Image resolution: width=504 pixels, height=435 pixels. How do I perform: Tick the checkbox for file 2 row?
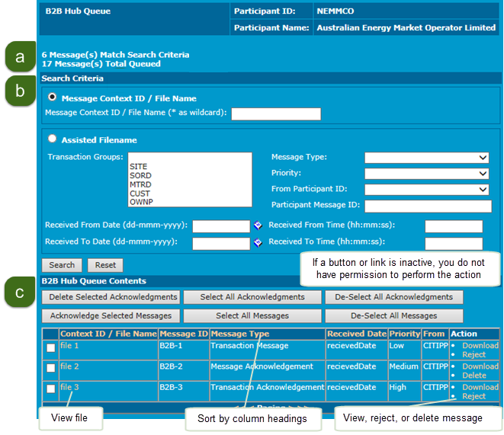[x=51, y=368]
